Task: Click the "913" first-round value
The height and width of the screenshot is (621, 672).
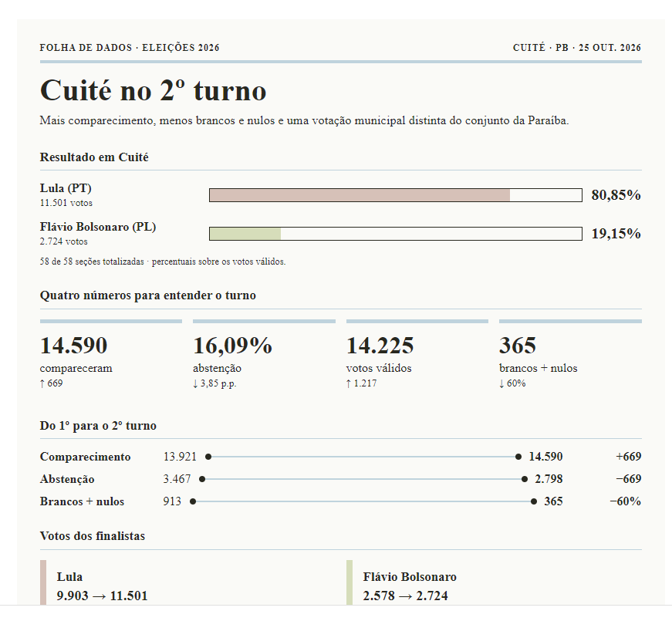Action: 172,501
